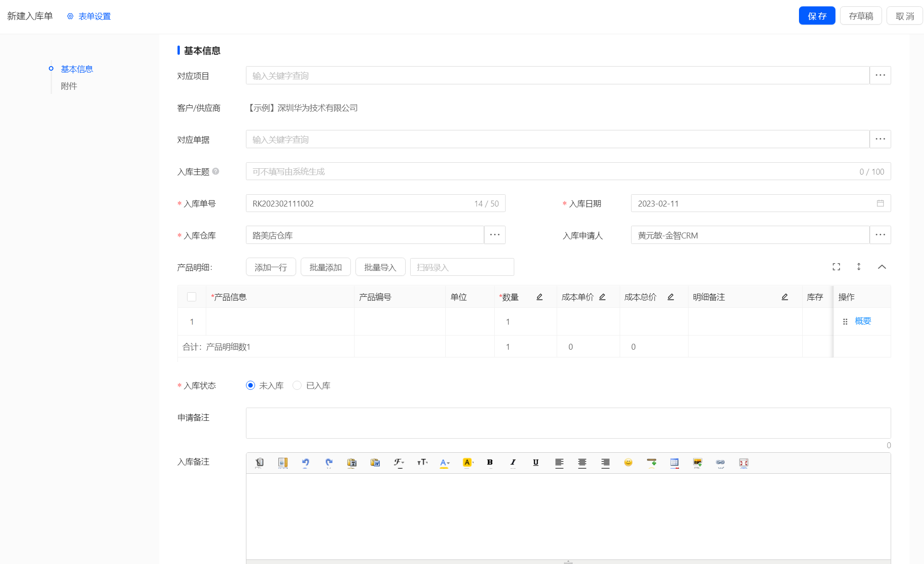Viewport: 924px width, 564px height.
Task: Open the 对应项目 ellipsis lookup button
Action: [880, 75]
